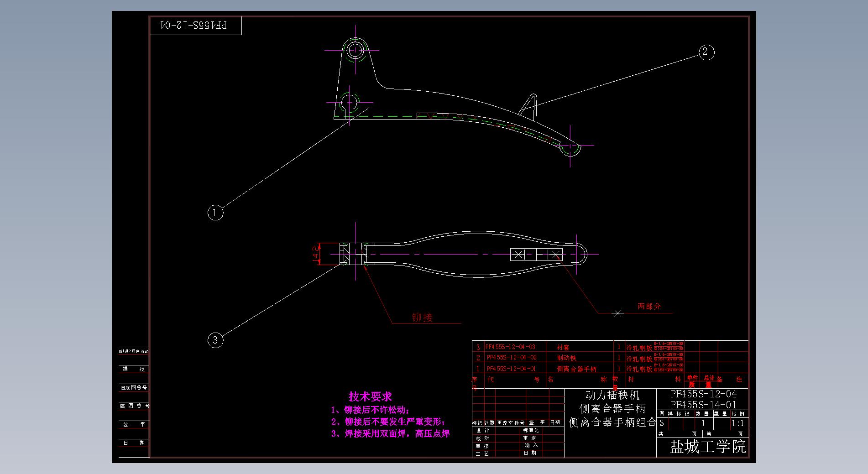Click the '技术要求' heading text
868x474 pixels.
pos(370,396)
